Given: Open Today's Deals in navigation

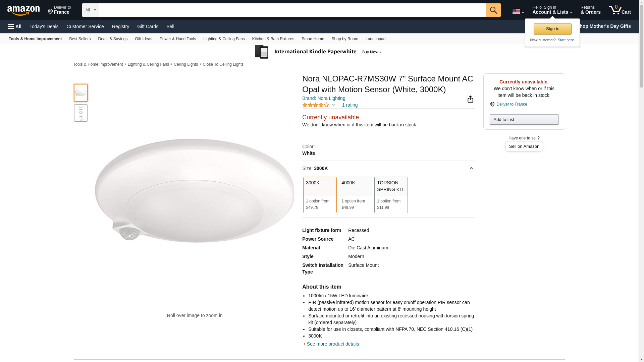Looking at the screenshot, I should point(44,26).
